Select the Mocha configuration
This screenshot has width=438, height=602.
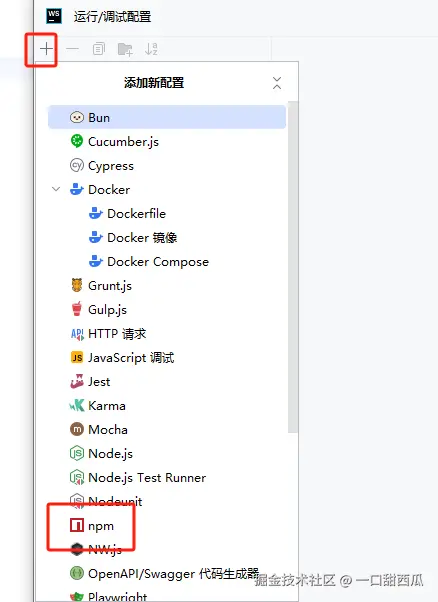(x=167, y=429)
